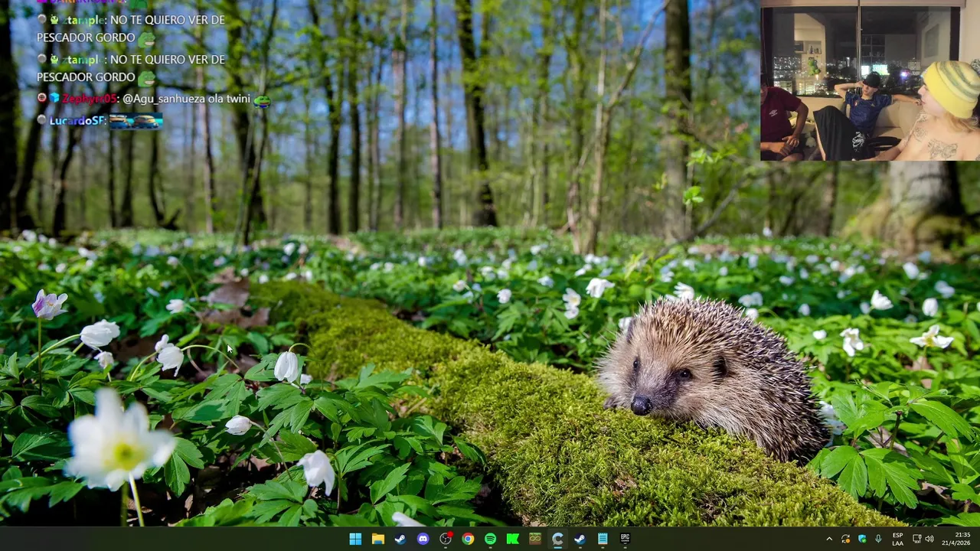Screen dimensions: 980x551
Task: Open File Explorer from the taskbar
Action: (377, 539)
